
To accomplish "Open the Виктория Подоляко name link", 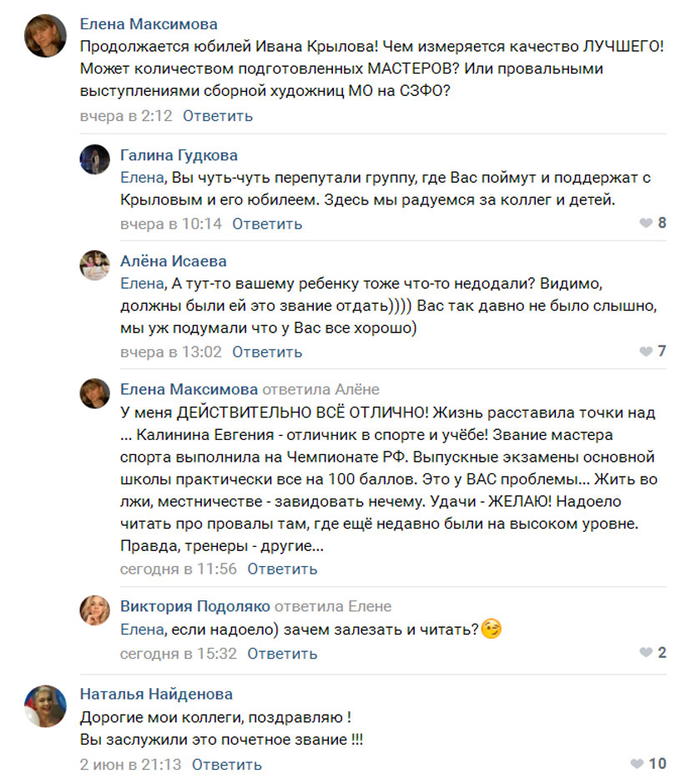I will point(194,606).
